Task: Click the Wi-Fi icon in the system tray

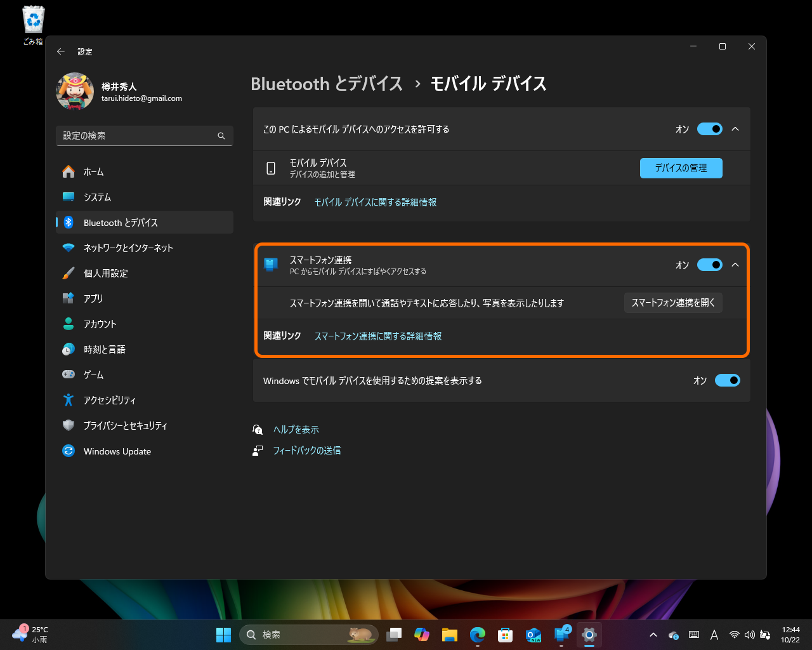Action: pos(734,634)
